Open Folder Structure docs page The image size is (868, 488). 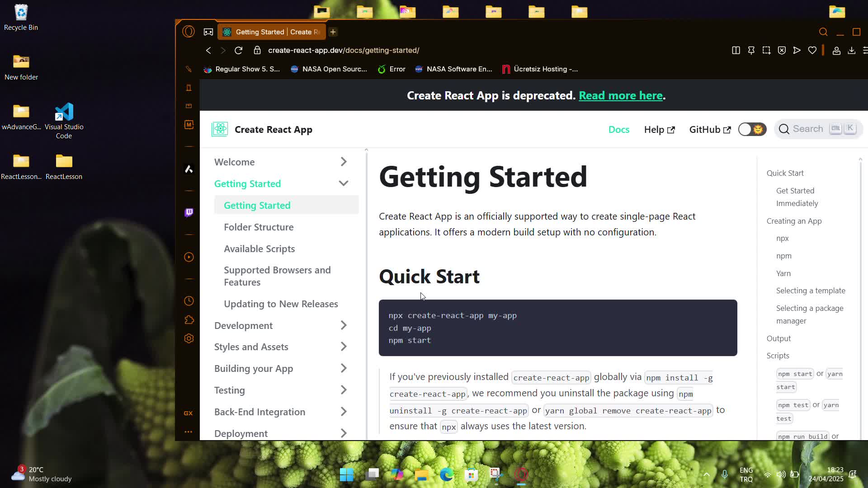(259, 227)
